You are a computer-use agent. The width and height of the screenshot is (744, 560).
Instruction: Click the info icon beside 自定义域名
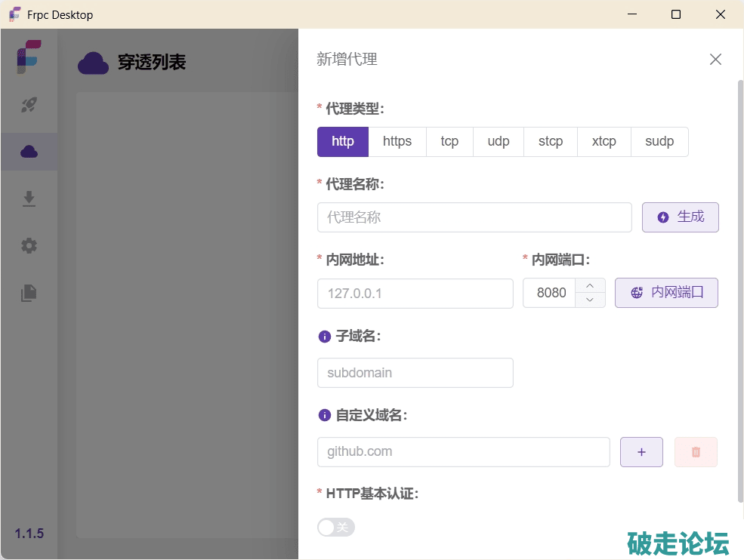325,415
